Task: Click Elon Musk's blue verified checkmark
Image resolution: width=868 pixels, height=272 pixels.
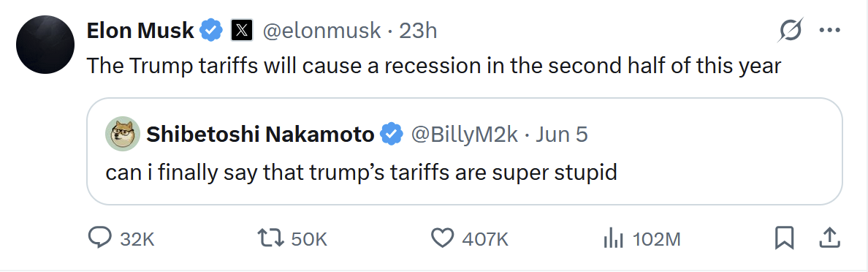Action: 211,31
